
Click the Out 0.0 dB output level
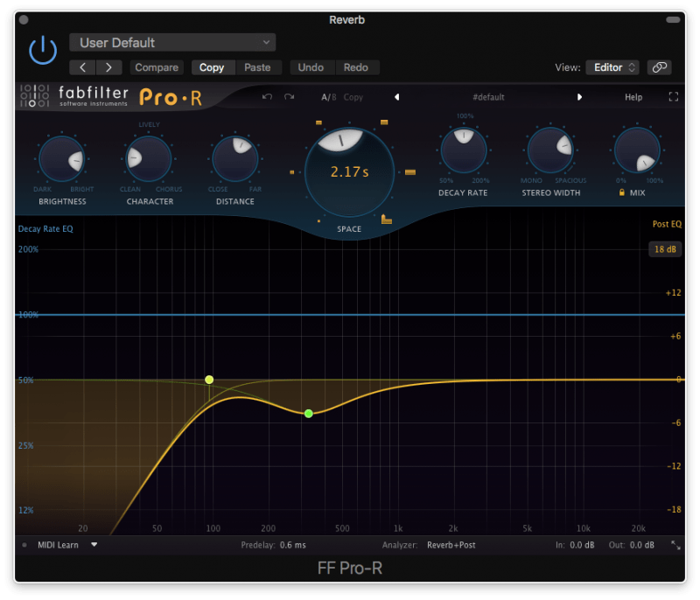click(642, 545)
